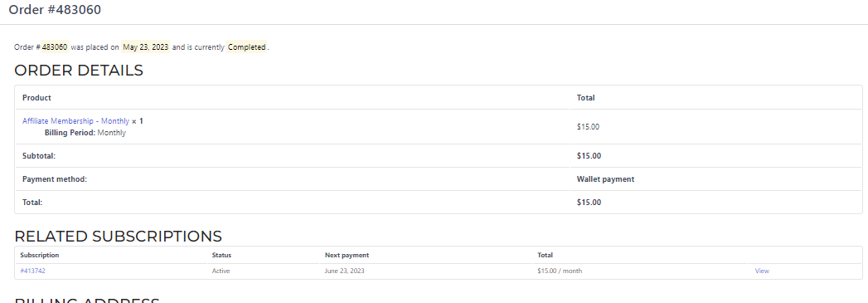This screenshot has width=868, height=303.
Task: Open the Affiliate Membership - Monthly product link
Action: pos(75,120)
